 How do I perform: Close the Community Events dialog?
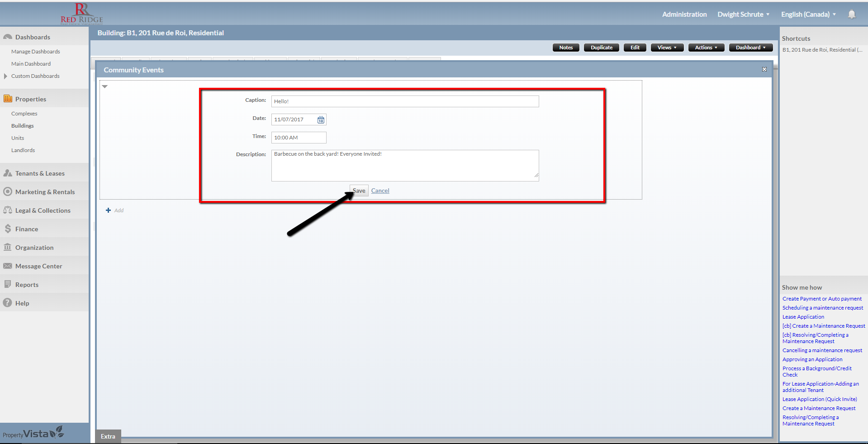tap(764, 69)
